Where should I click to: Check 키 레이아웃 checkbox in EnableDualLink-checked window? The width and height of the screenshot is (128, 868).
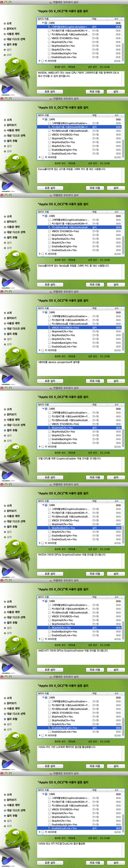pyautogui.click(x=42, y=832)
